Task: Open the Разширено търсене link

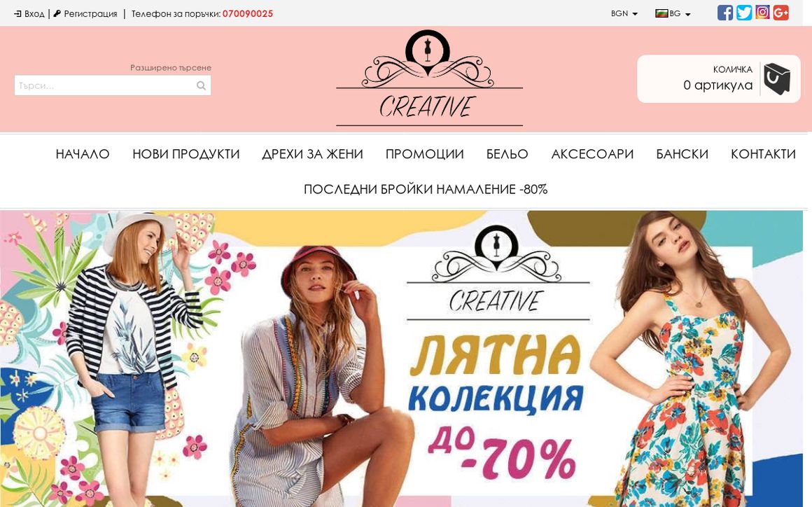Action: [171, 67]
